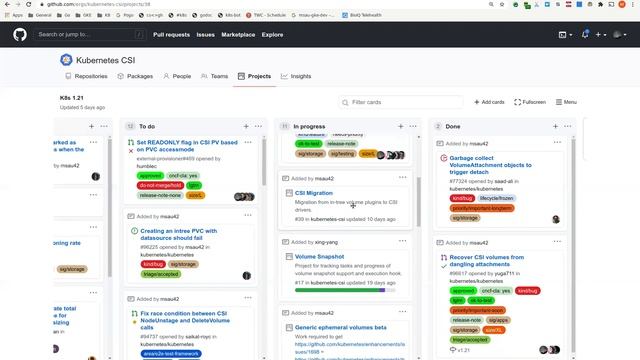Switch to the Insights tab
Viewport: 640px width, 360px height.
tap(296, 76)
